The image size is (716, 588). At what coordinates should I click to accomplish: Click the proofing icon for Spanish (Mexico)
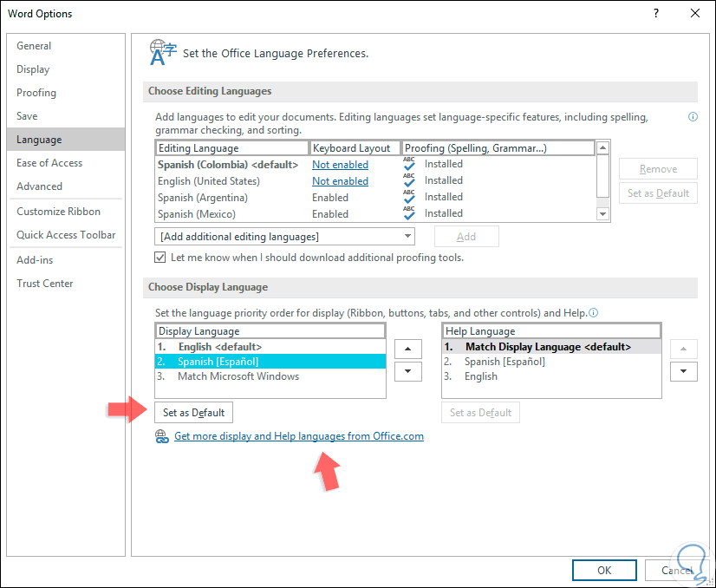point(408,213)
